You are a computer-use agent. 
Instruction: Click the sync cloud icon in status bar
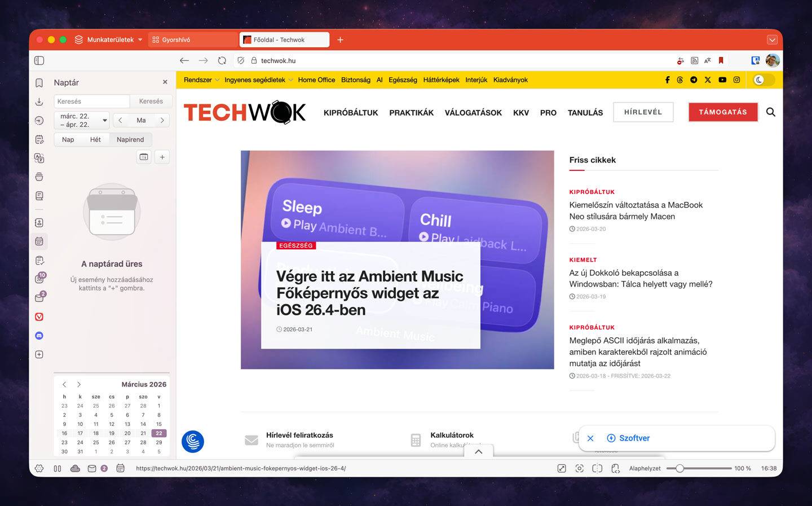click(75, 468)
